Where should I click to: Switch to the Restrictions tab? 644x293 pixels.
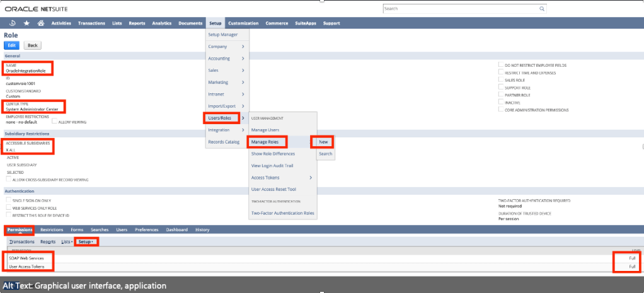(52, 229)
